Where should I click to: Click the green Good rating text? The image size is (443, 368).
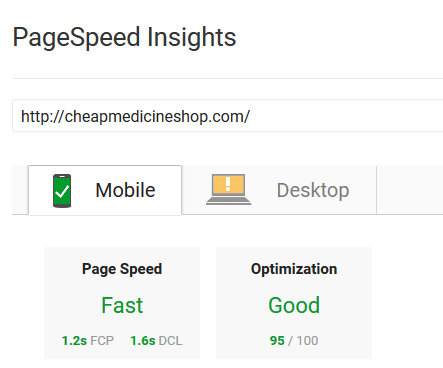[x=294, y=305]
